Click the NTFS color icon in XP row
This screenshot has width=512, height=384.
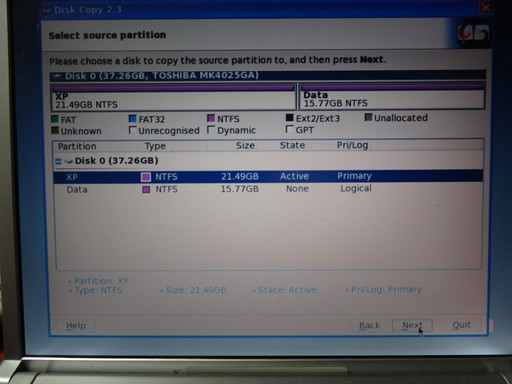coord(146,177)
